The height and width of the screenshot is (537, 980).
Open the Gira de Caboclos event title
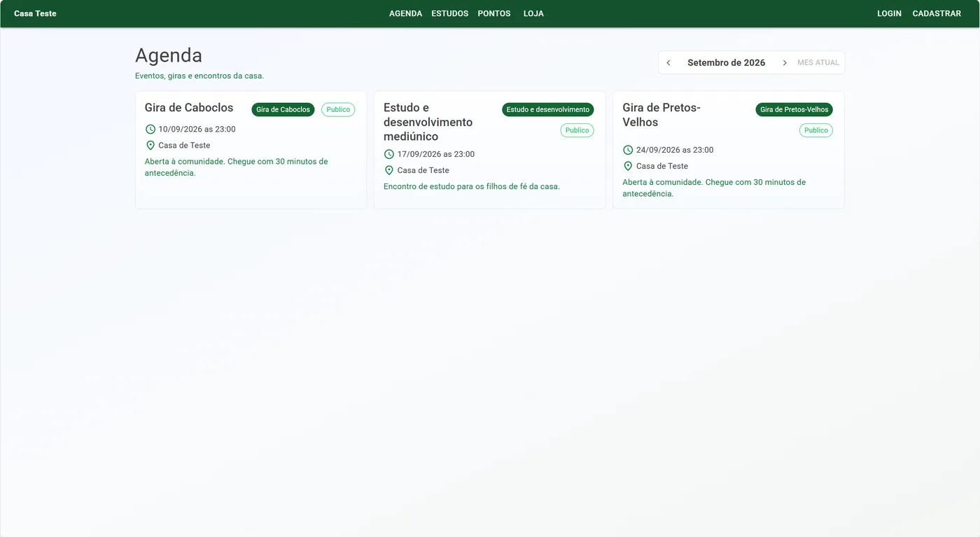tap(189, 108)
